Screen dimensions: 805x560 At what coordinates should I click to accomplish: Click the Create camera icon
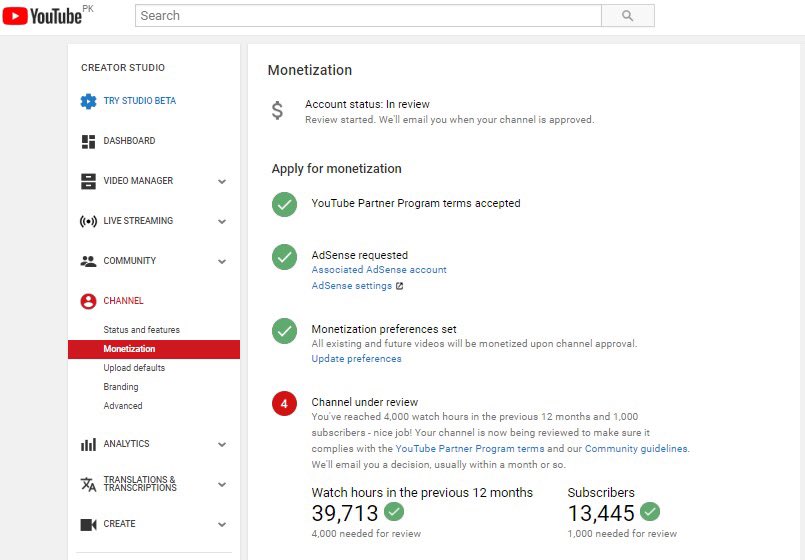coord(88,524)
